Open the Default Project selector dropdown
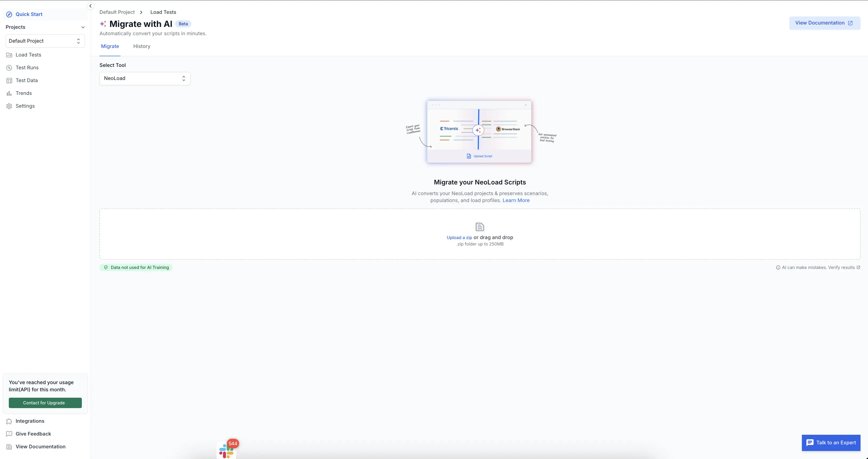 45,41
